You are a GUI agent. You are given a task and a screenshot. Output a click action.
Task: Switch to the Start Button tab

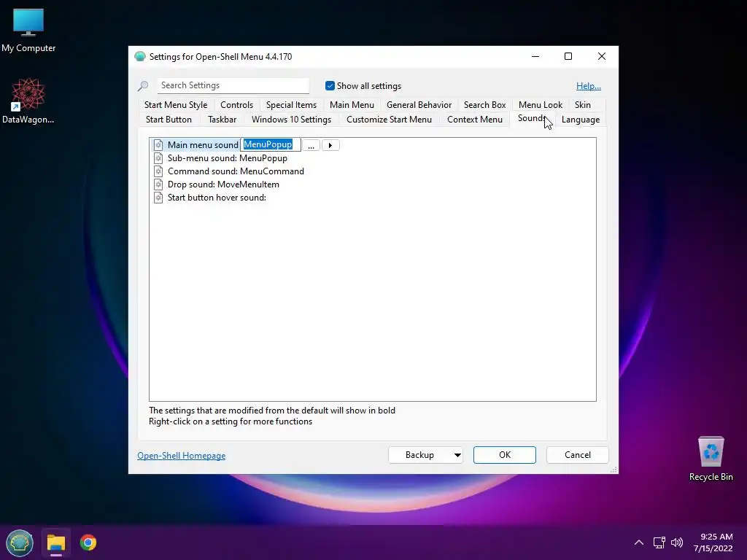coord(169,120)
